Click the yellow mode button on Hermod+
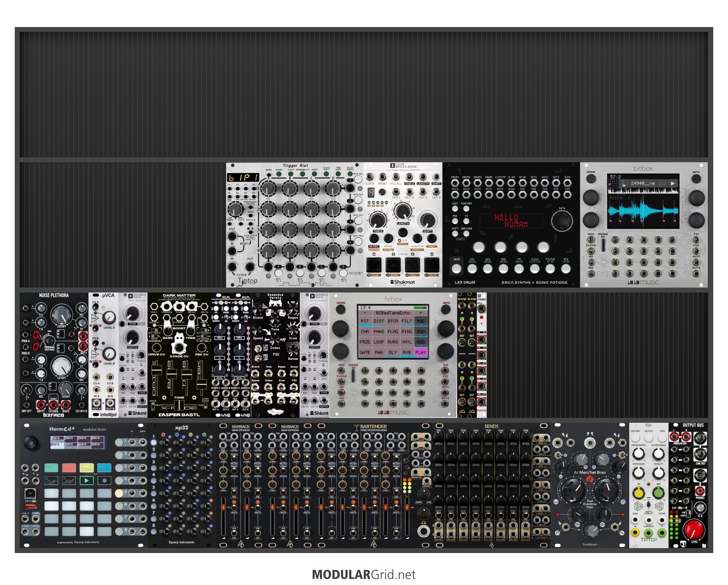 [87, 468]
